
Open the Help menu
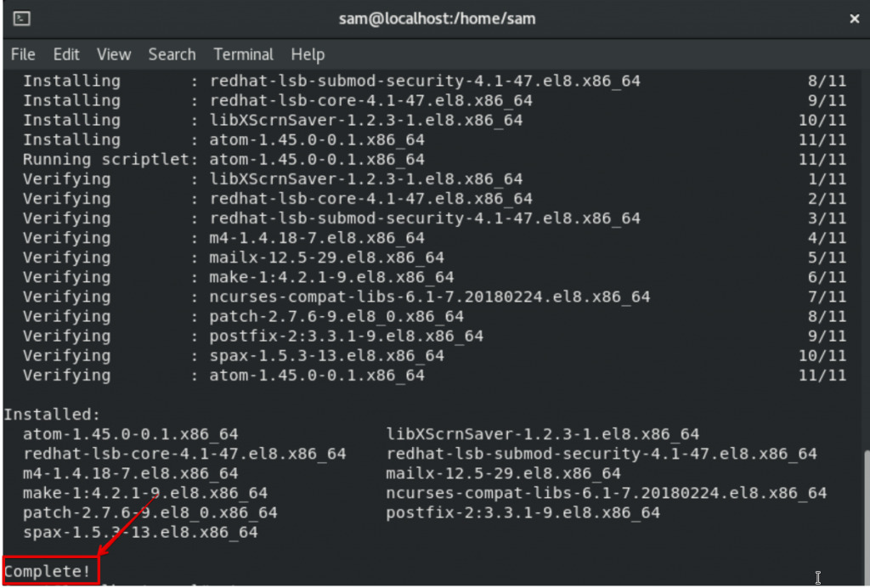click(x=308, y=54)
